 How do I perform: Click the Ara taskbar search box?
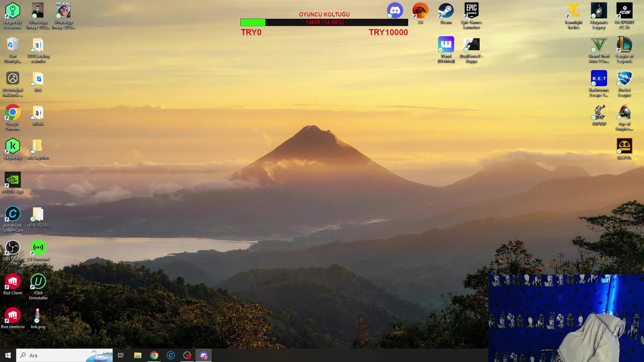(64, 355)
